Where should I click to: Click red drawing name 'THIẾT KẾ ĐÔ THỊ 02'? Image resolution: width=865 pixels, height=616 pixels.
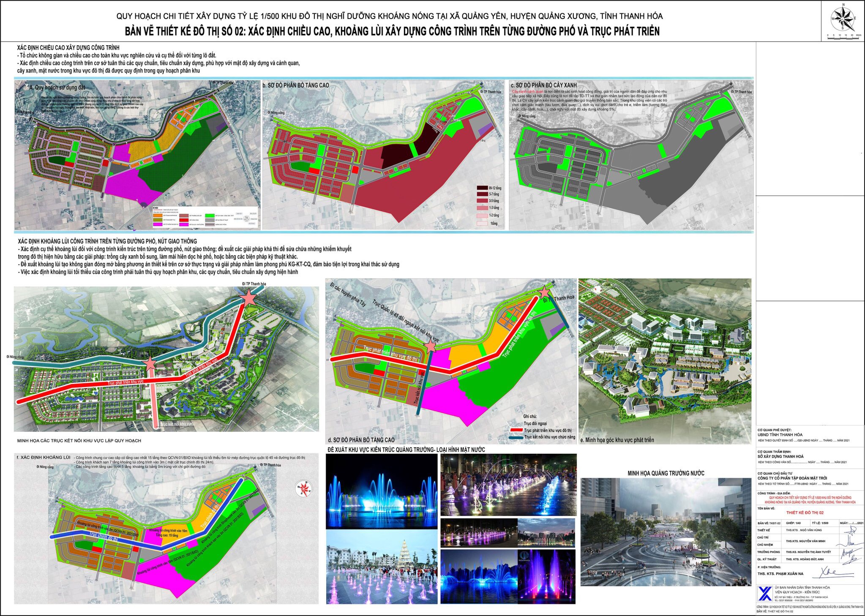point(805,512)
